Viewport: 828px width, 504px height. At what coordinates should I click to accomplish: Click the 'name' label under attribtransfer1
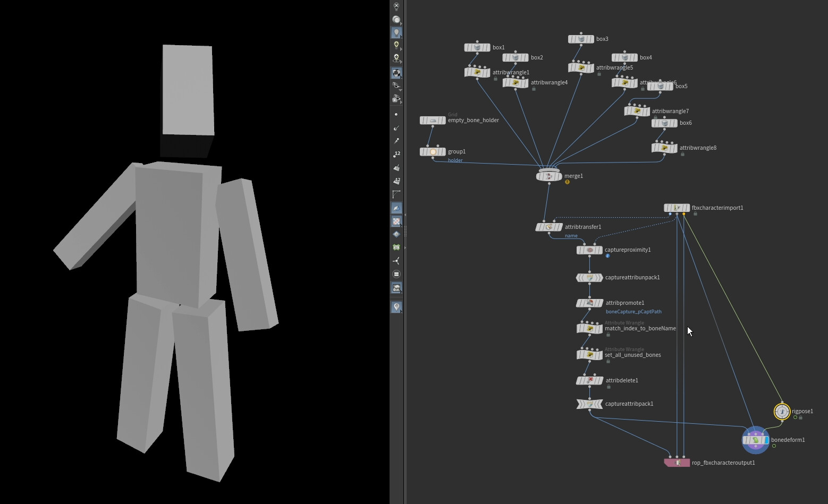click(x=571, y=236)
